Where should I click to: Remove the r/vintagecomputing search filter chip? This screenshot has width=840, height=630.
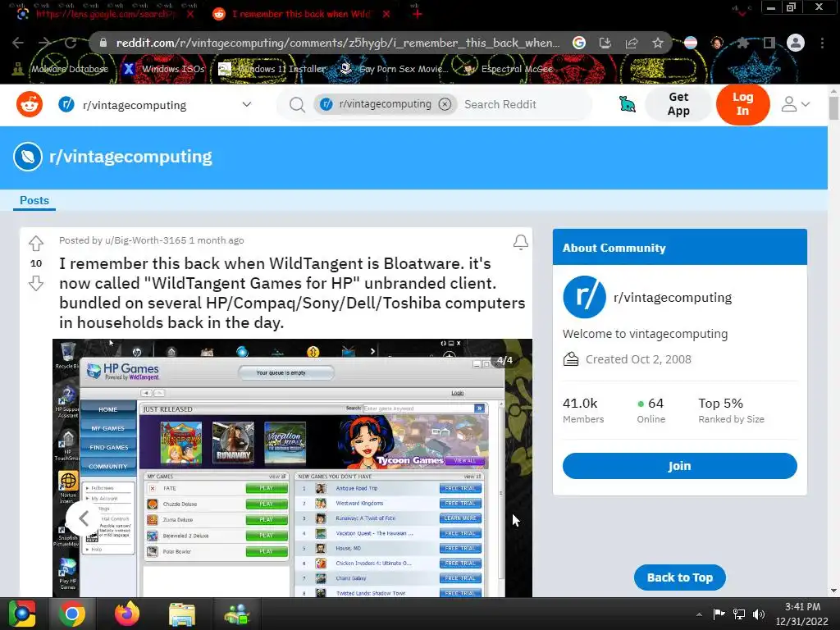click(x=445, y=104)
